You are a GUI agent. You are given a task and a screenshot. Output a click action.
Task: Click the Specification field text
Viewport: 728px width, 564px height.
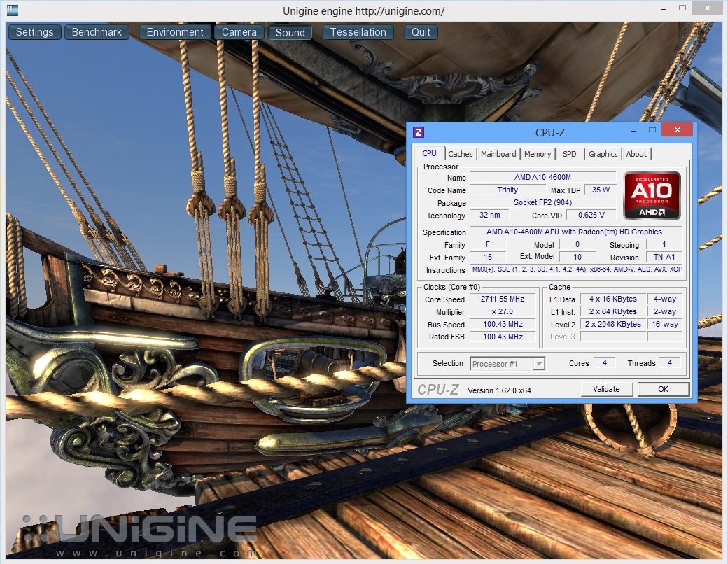(575, 232)
